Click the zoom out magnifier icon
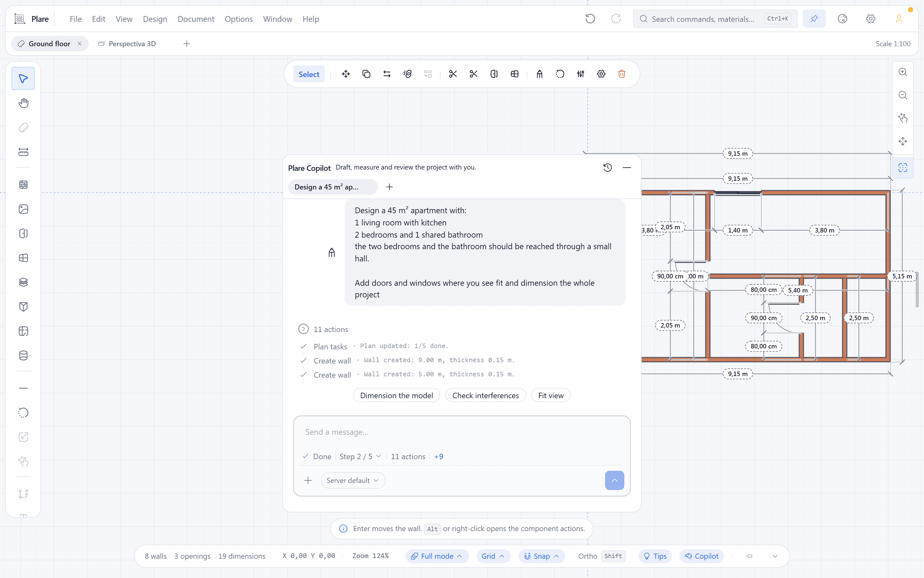Viewport: 924px width, 578px height. pos(903,95)
